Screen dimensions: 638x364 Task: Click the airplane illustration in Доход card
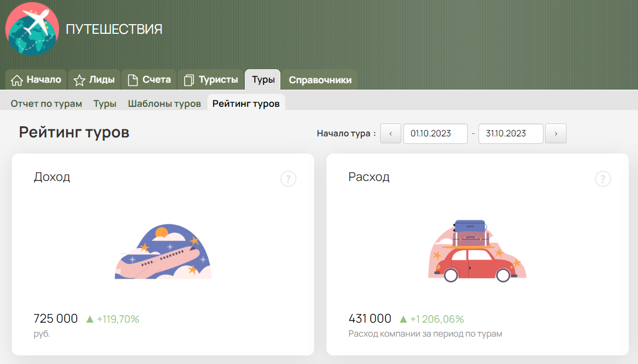163,252
